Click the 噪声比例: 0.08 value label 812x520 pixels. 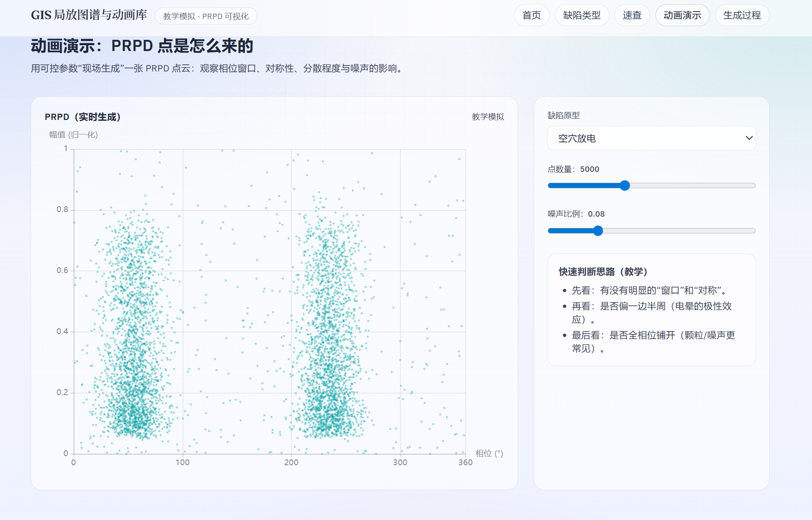point(576,214)
